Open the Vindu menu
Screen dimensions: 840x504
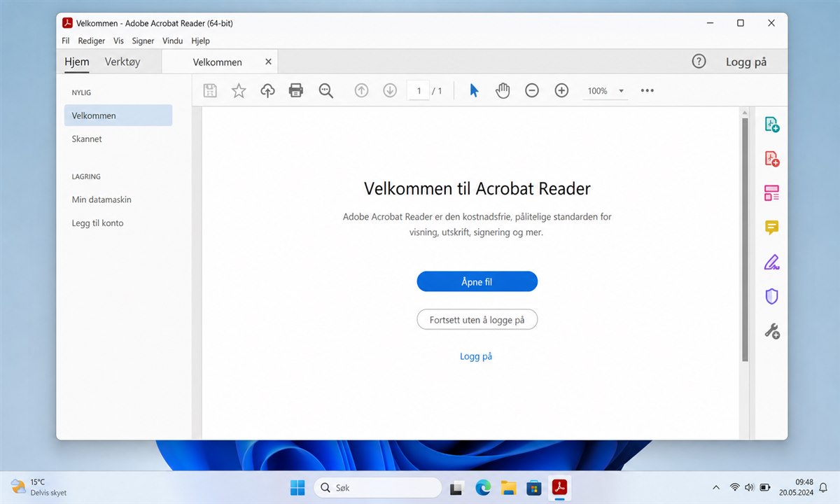[173, 41]
